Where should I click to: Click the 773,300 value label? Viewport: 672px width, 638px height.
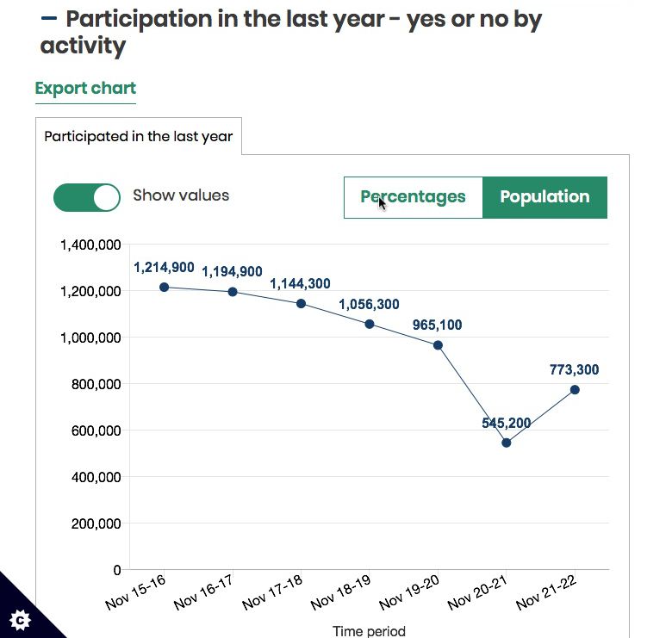574,370
